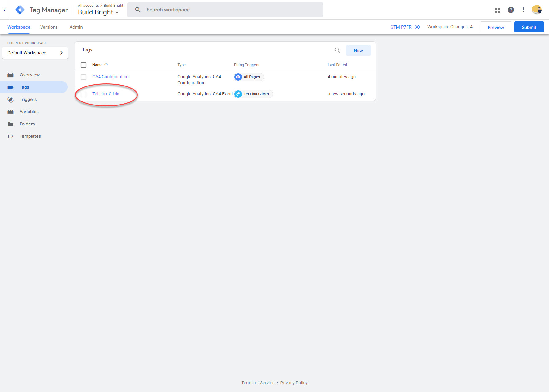The image size is (549, 392).
Task: Open the Default Workspace selector
Action: pyautogui.click(x=35, y=53)
